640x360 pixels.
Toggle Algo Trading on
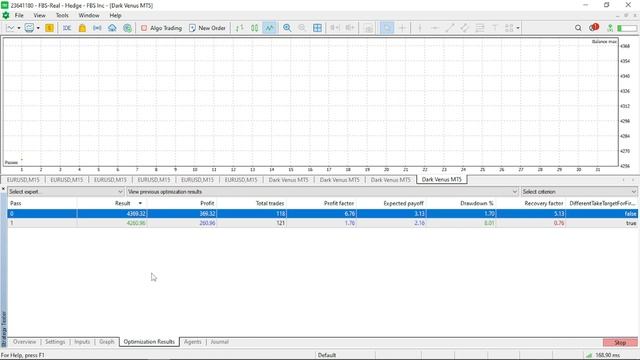click(161, 28)
